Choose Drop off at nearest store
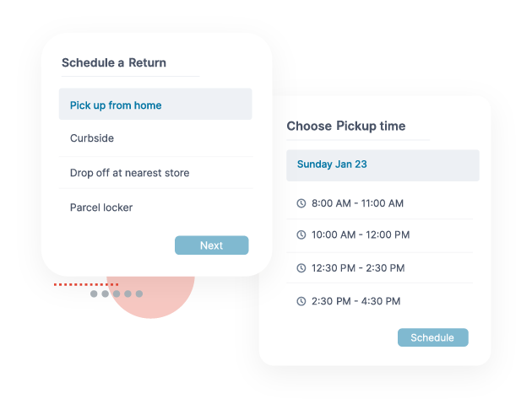Screen dimensions: 532x415 click(155, 173)
